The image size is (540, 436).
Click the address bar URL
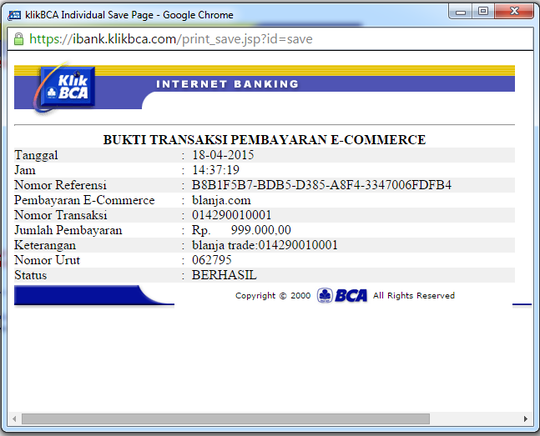click(x=171, y=39)
